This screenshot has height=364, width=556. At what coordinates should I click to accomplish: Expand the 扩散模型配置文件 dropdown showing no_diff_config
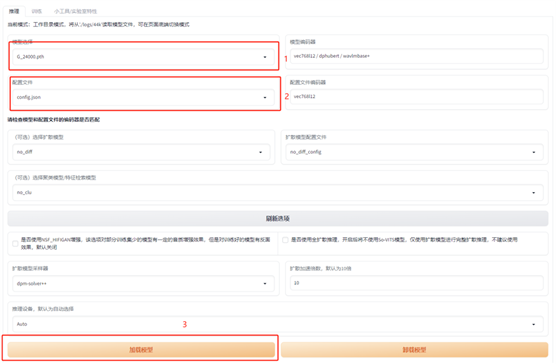pyautogui.click(x=415, y=152)
